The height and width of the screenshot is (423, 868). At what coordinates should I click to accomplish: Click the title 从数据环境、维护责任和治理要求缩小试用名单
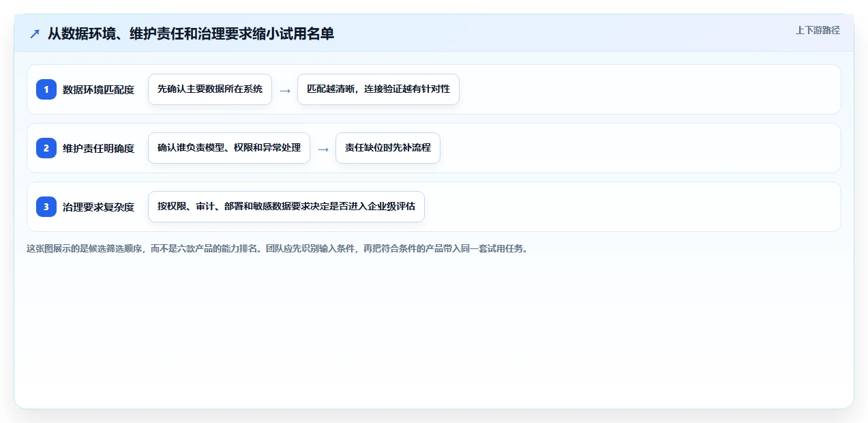(191, 33)
